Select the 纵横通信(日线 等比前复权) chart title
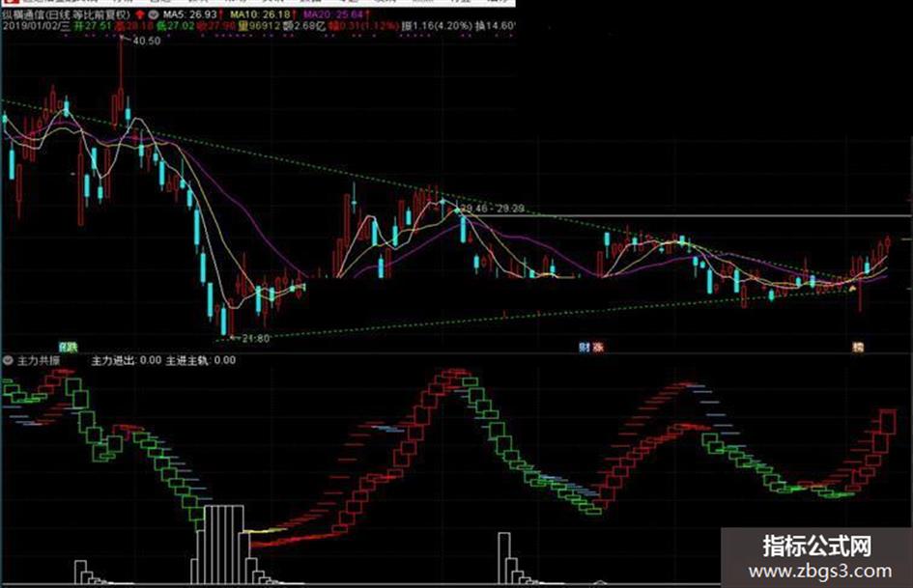 (67, 14)
